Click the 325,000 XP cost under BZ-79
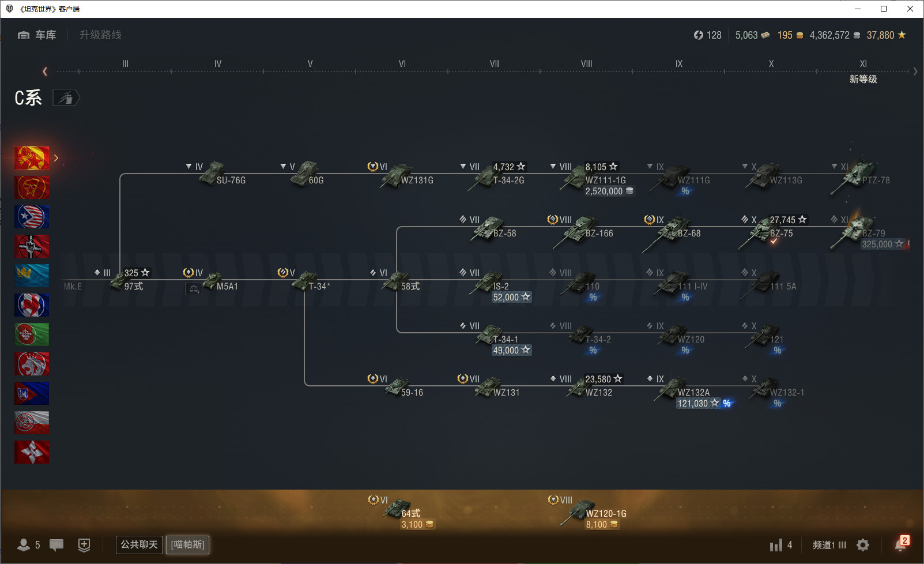 coord(882,245)
